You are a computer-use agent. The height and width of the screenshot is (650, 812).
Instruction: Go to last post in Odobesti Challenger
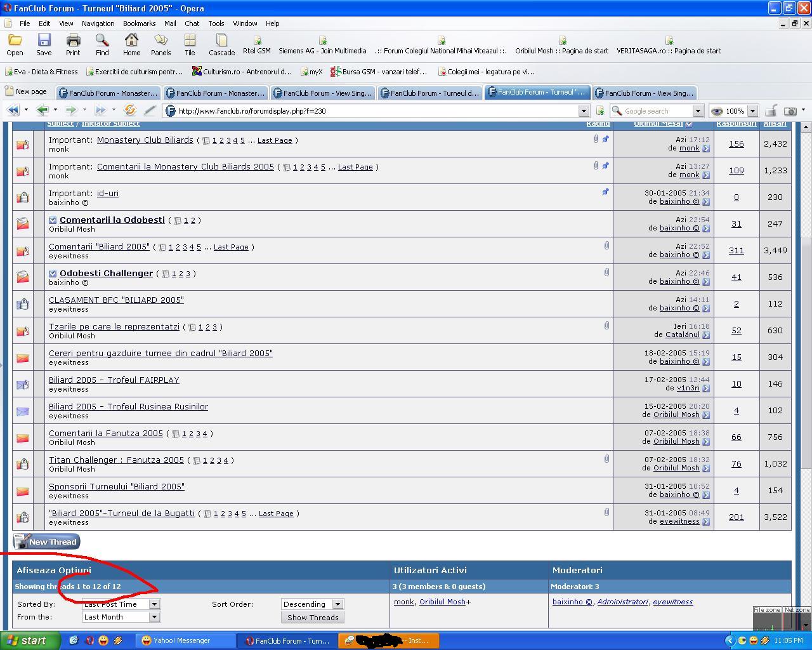click(706, 282)
